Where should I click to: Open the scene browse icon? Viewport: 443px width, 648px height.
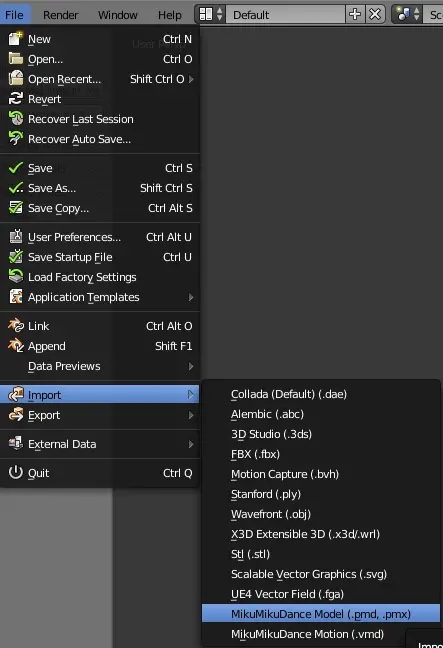407,15
